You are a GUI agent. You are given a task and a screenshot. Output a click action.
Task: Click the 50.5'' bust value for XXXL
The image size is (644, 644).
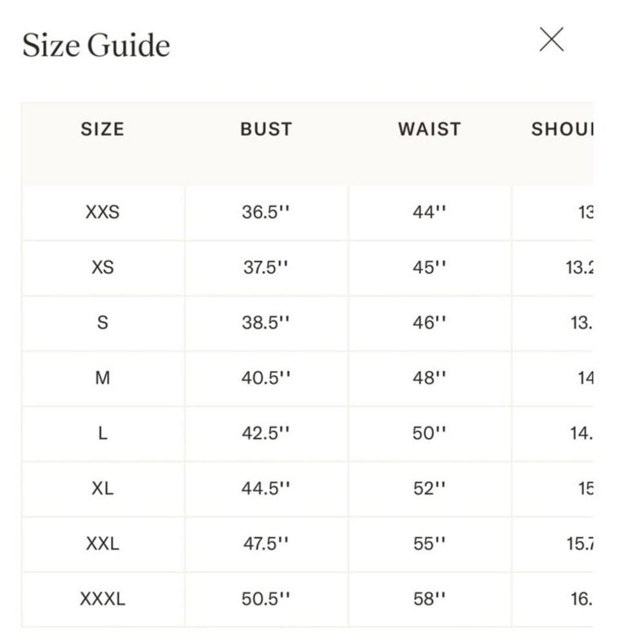tap(266, 599)
